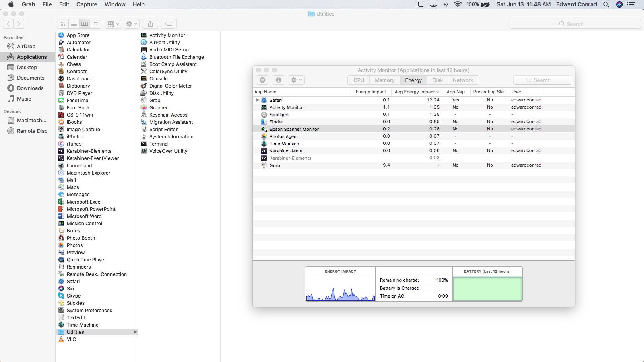Open Spotlight search in menu bar
The width and height of the screenshot is (644, 362).
[606, 4]
